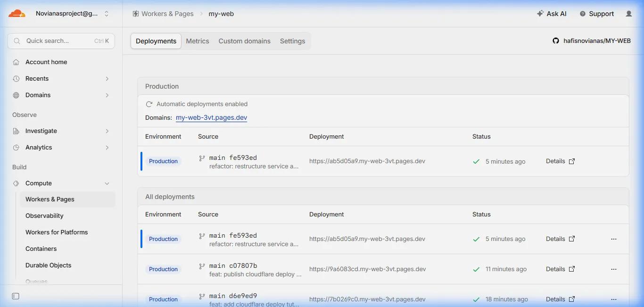Expand the Domains chevron
Screen dimensions: 644x307
107,95
